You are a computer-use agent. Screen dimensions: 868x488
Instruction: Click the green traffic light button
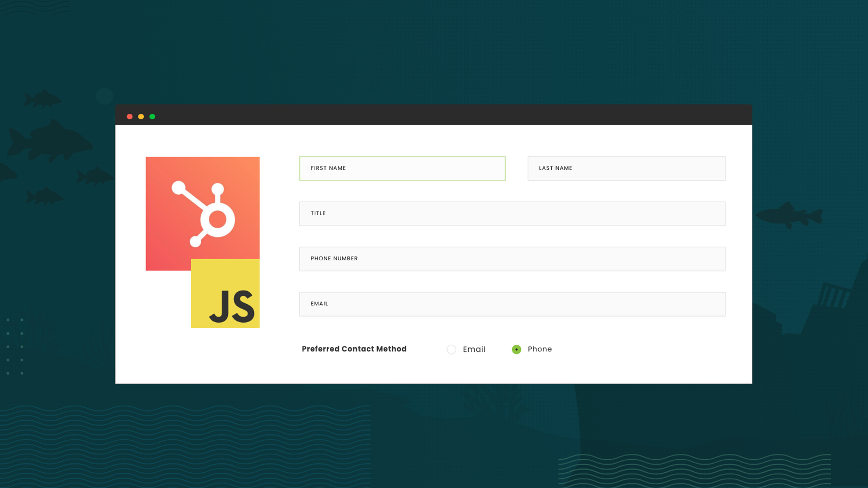[152, 116]
